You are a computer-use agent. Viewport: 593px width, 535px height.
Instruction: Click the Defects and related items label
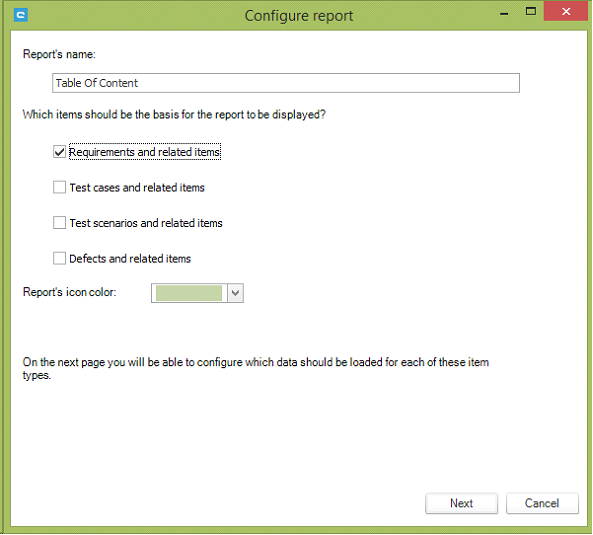point(130,259)
